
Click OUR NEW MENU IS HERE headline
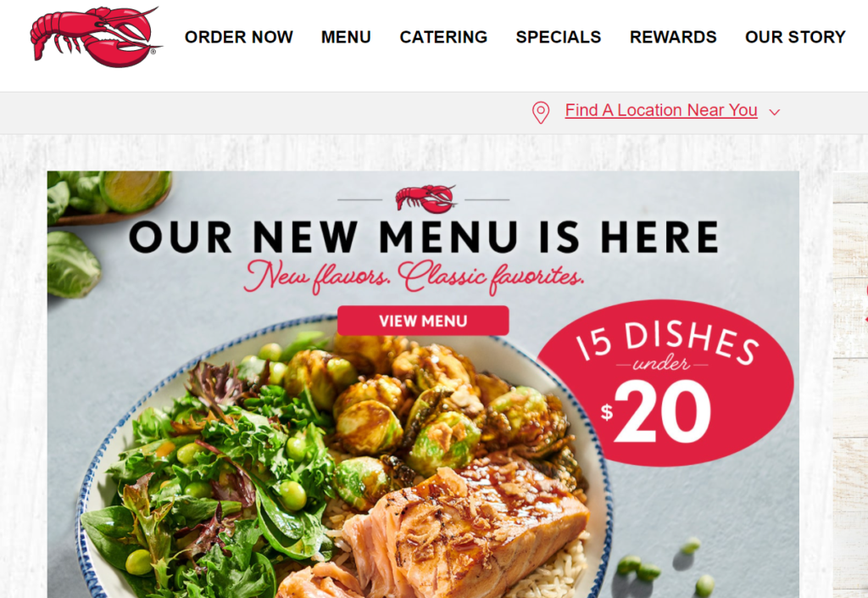point(424,237)
